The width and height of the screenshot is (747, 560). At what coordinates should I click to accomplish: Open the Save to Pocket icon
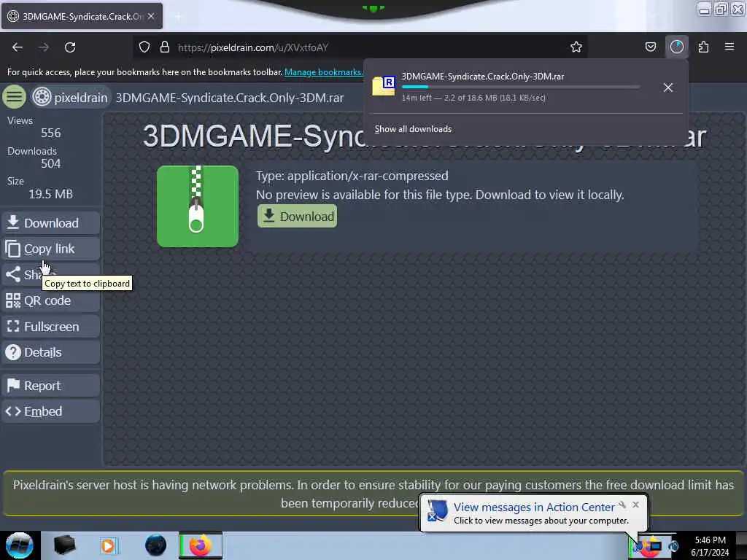(x=650, y=47)
